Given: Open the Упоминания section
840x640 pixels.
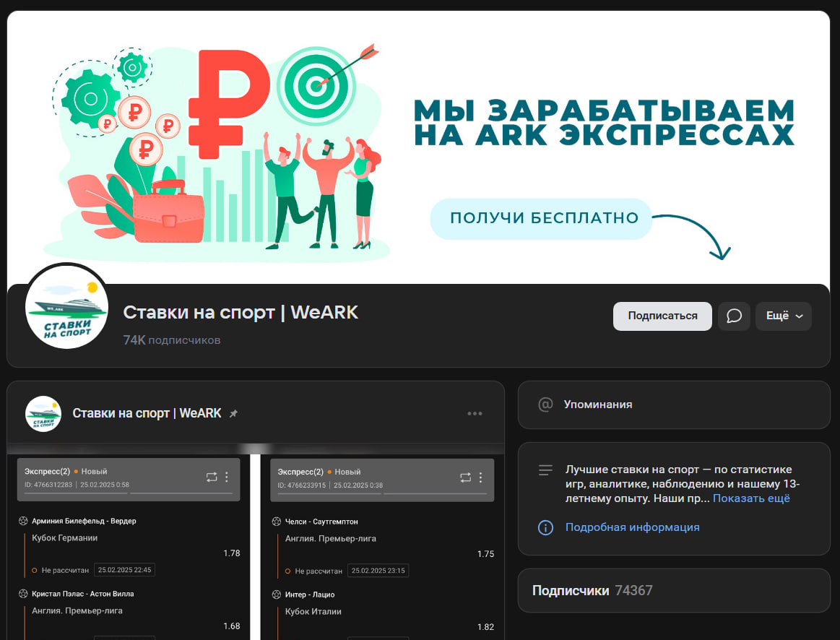Looking at the screenshot, I should point(598,405).
